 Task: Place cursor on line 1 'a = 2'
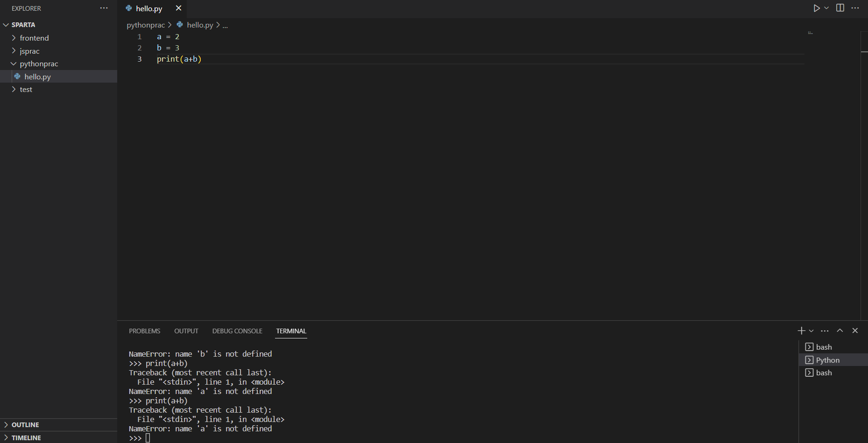point(168,36)
